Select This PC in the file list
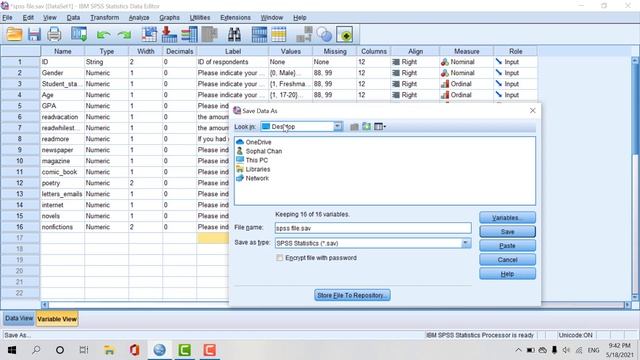Image resolution: width=640 pixels, height=360 pixels. pos(252,160)
